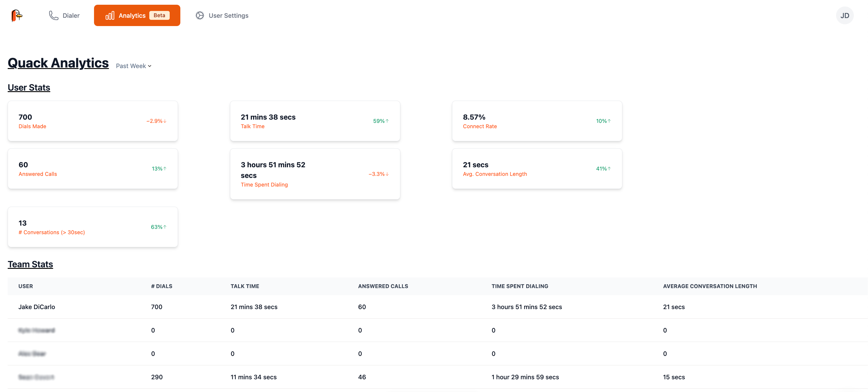Click the Dials Made down-arrow indicator
The height and width of the screenshot is (392, 868).
tap(165, 121)
